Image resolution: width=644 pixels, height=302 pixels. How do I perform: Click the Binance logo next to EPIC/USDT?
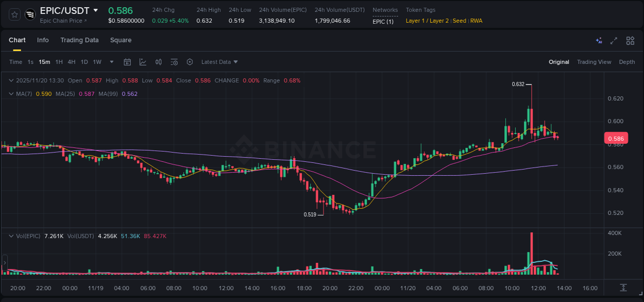tap(29, 14)
